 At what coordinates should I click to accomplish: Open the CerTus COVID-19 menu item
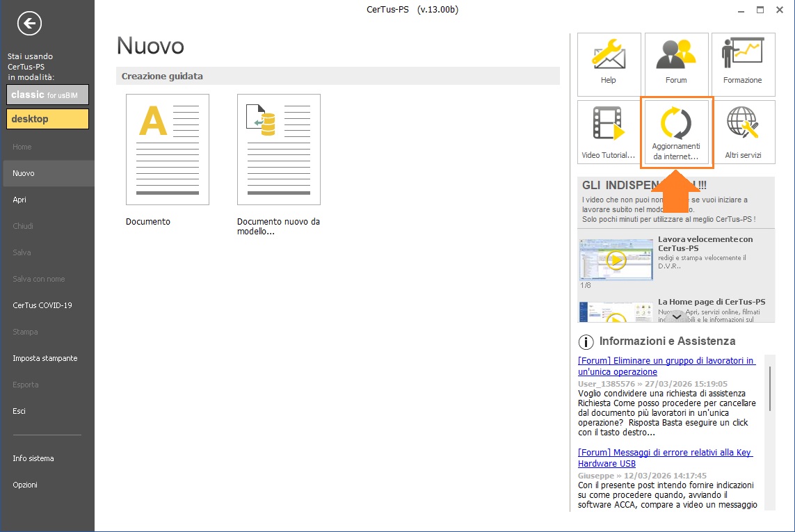(x=42, y=305)
